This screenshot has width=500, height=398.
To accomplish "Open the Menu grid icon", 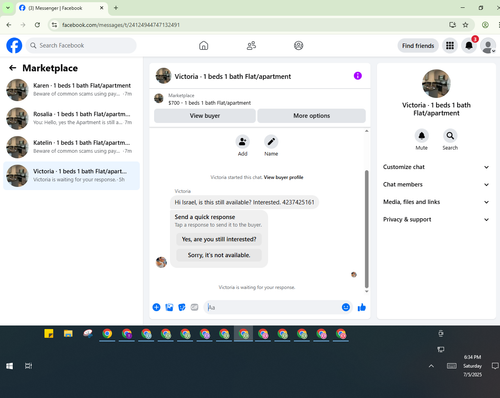I will tap(450, 45).
